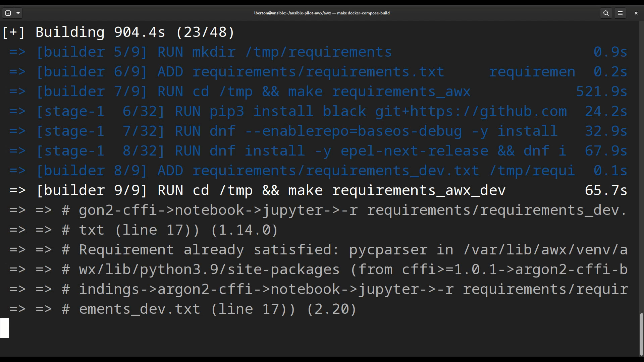Expand the new tab dropdown arrow
Viewport: 644px width, 362px height.
[18, 13]
